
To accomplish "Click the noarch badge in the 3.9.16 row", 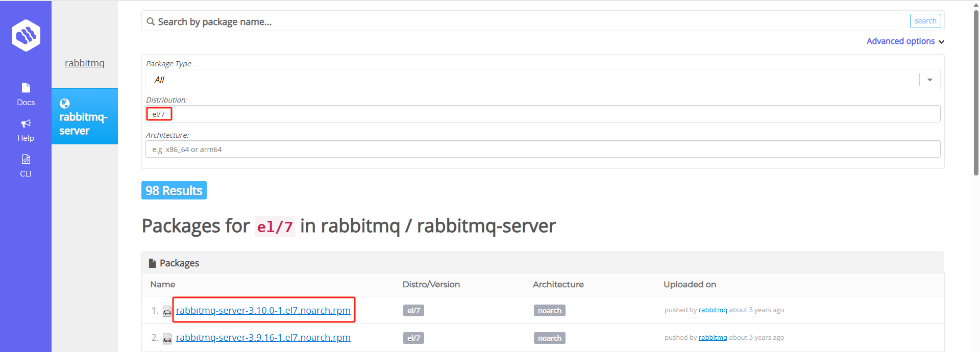I will coord(550,338).
